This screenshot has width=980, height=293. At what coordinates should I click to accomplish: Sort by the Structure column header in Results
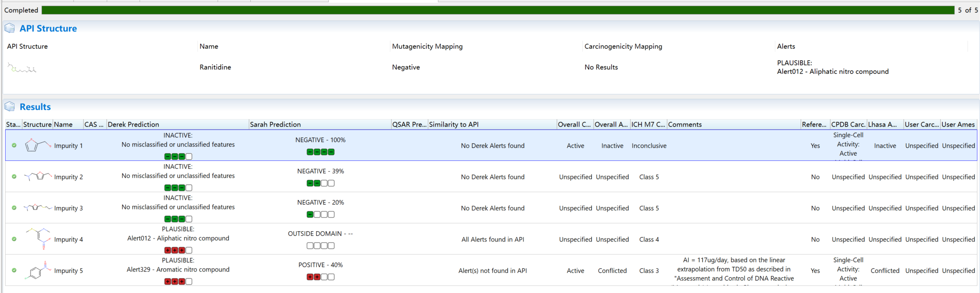click(x=37, y=124)
